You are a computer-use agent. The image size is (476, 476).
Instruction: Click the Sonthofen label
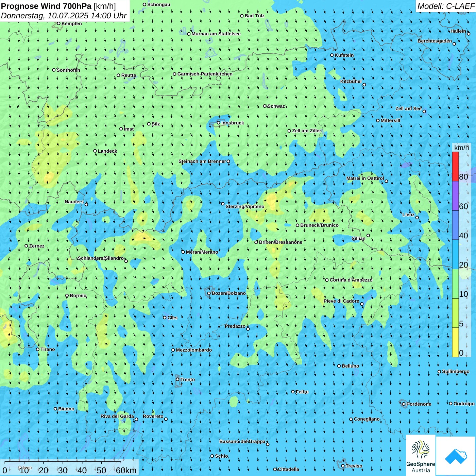click(68, 70)
